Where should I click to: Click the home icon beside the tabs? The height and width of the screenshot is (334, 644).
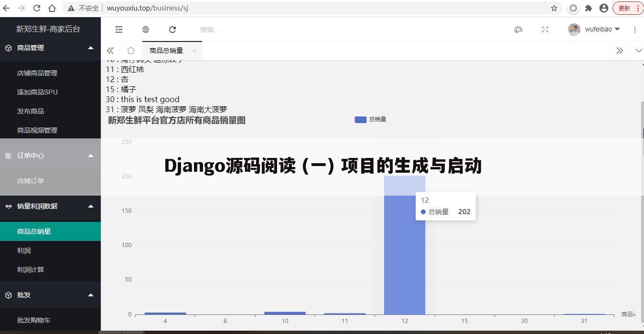[131, 50]
